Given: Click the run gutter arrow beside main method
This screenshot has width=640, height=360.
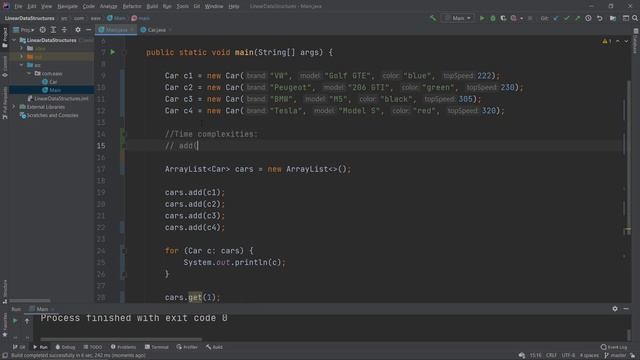Looking at the screenshot, I should pyautogui.click(x=113, y=52).
